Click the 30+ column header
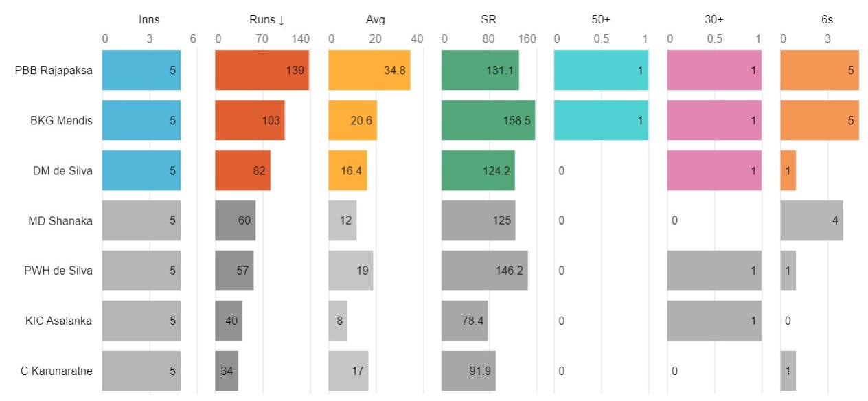 pos(714,21)
